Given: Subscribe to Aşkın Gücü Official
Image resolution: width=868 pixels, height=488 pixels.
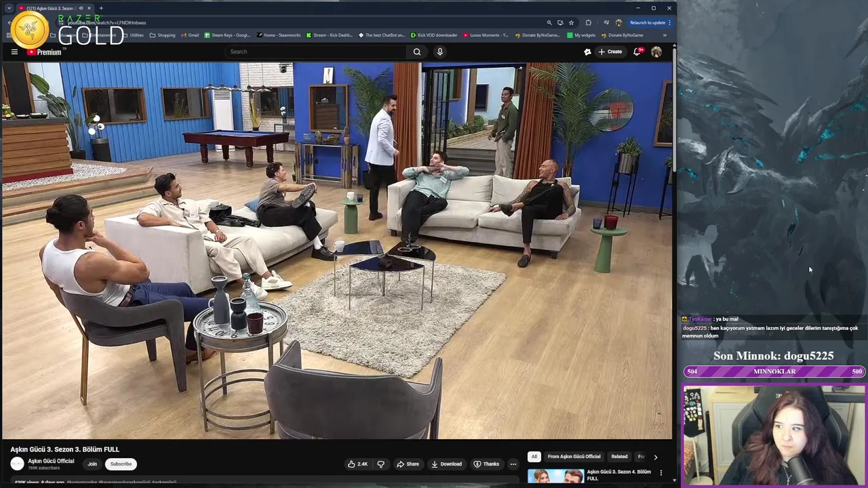Looking at the screenshot, I should 121,464.
